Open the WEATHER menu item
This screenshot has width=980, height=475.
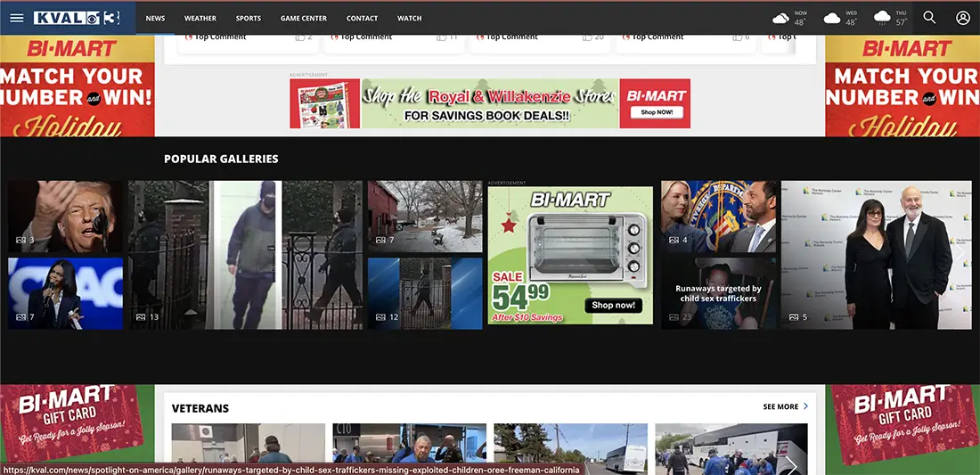pyautogui.click(x=200, y=18)
